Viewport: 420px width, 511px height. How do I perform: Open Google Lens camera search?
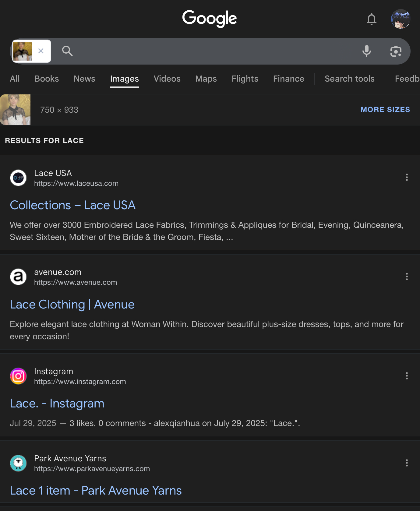(x=396, y=51)
